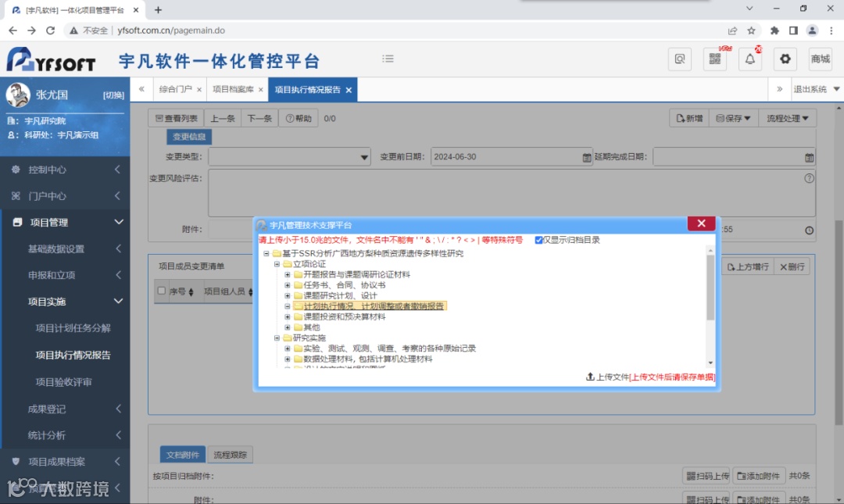Toggle 仅显示归档目录 checkbox
844x504 pixels.
[x=538, y=240]
